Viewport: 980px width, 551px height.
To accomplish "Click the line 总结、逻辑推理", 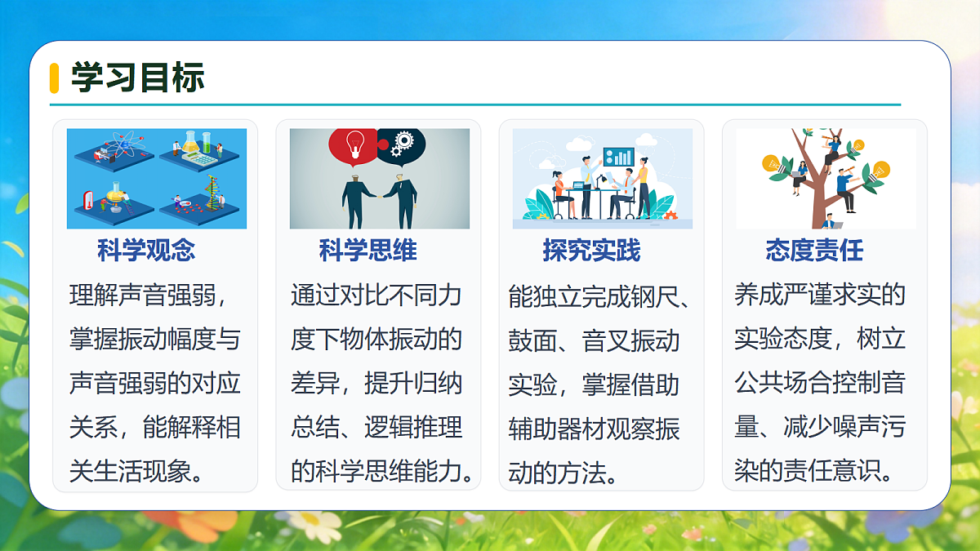I will click(376, 427).
